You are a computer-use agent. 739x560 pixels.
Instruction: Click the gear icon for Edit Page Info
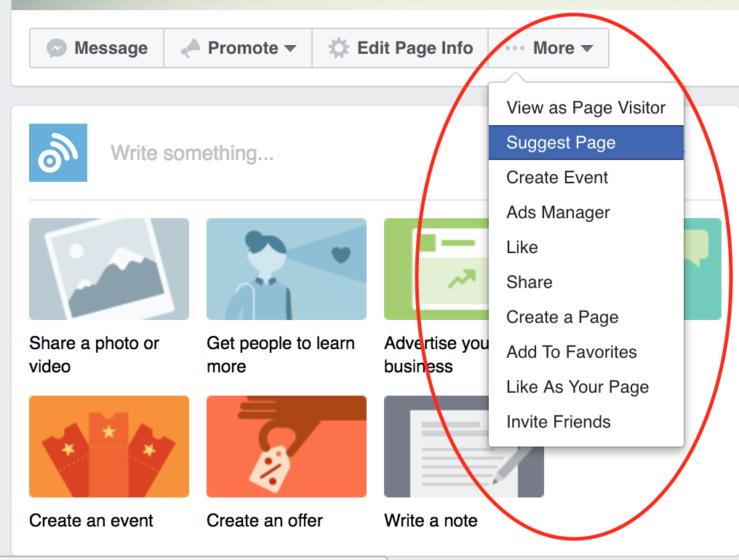click(x=338, y=49)
